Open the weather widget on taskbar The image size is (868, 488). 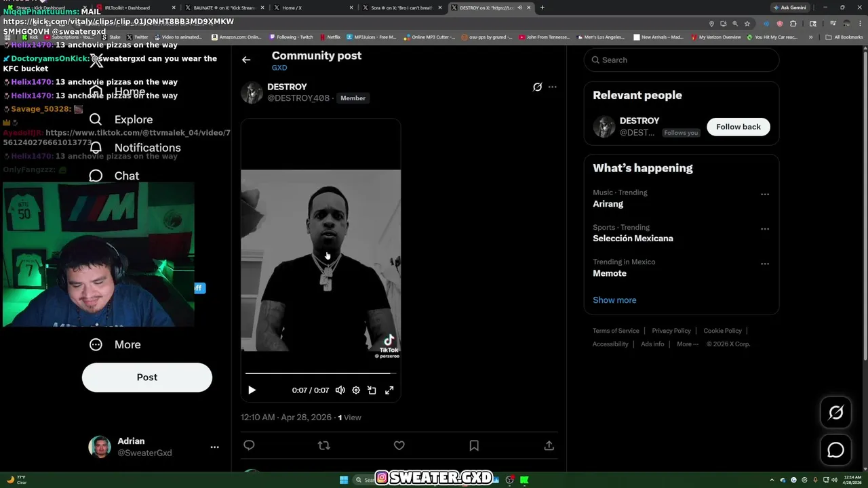pos(17,480)
